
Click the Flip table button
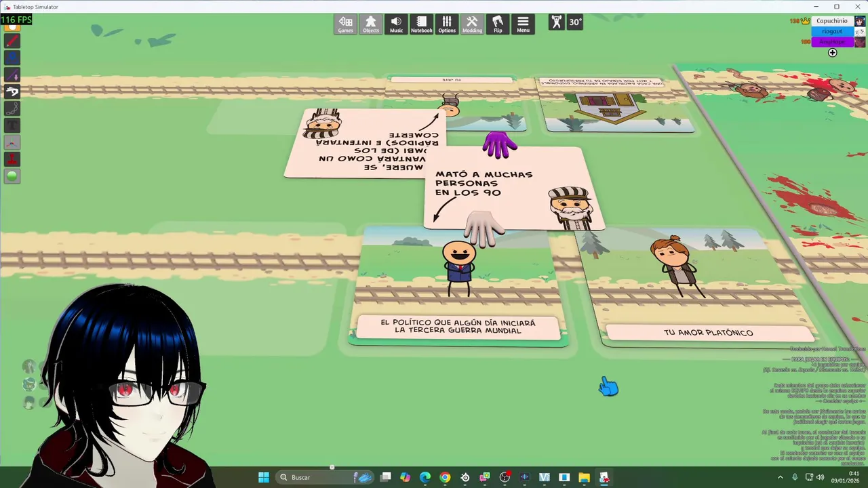click(498, 24)
